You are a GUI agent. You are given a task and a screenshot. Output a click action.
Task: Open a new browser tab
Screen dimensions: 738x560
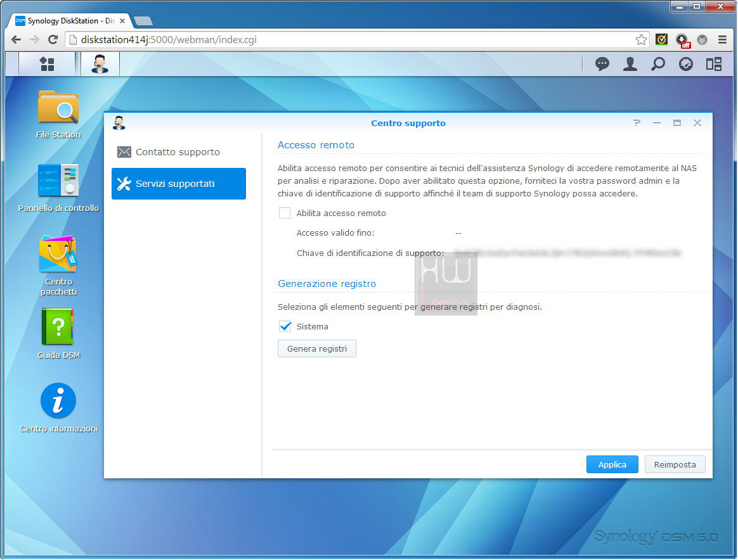coord(143,21)
